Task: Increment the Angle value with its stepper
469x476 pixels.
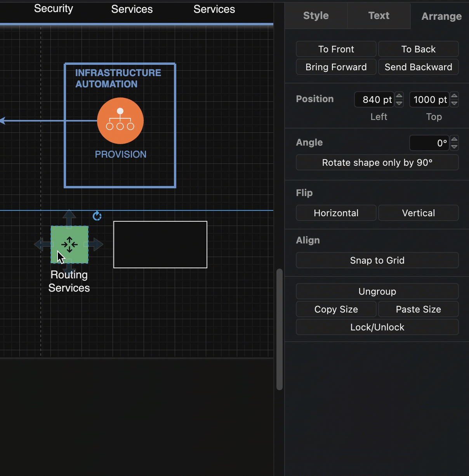Action: pyautogui.click(x=454, y=140)
